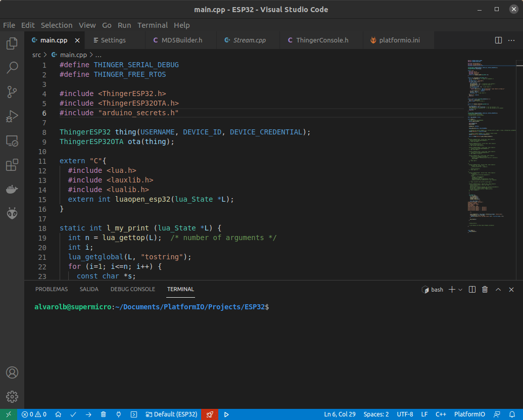Change language mode C++
Image resolution: width=523 pixels, height=420 pixels.
(x=441, y=414)
